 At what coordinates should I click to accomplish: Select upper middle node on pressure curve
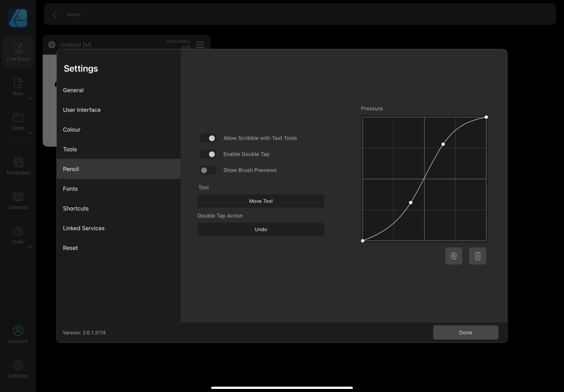(x=443, y=144)
